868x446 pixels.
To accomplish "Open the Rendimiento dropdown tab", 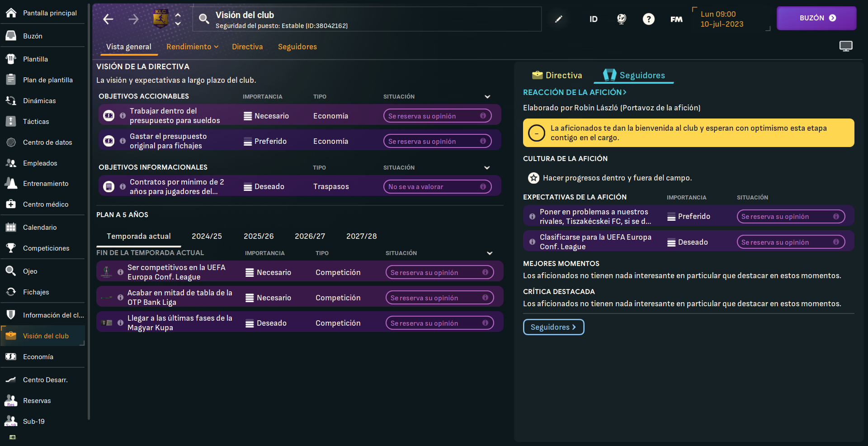I will point(192,47).
